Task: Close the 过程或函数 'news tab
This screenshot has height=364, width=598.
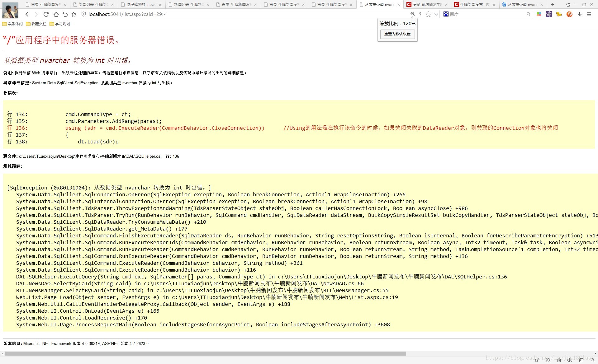Action: click(x=160, y=5)
